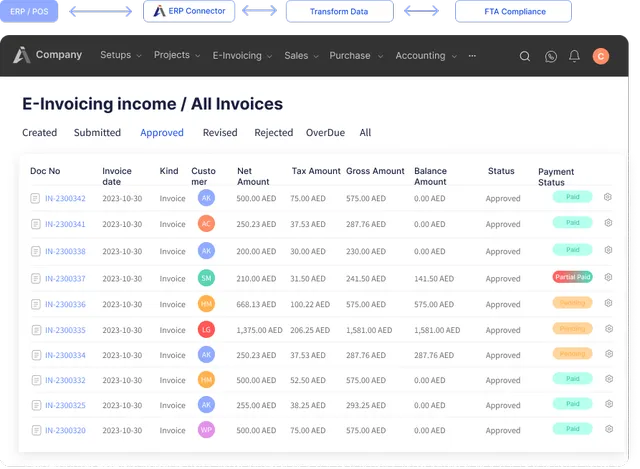
Task: Switch to the OverDue tab
Action: tap(325, 133)
